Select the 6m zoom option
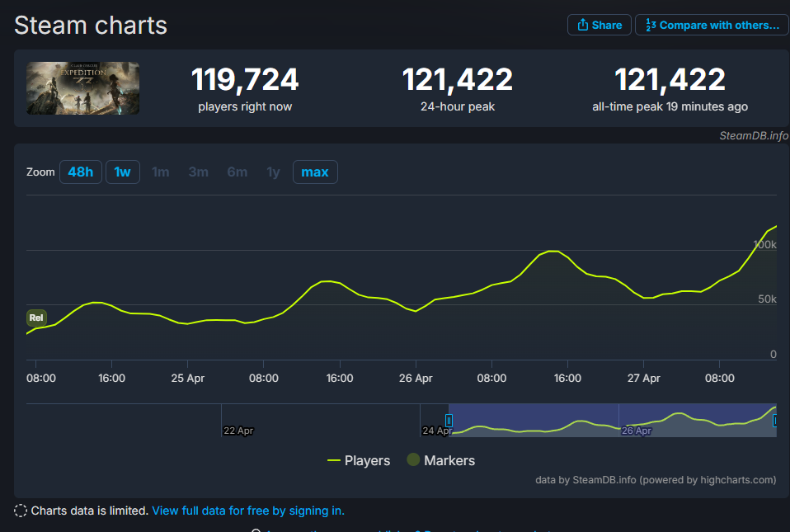This screenshot has height=532, width=790. (237, 172)
